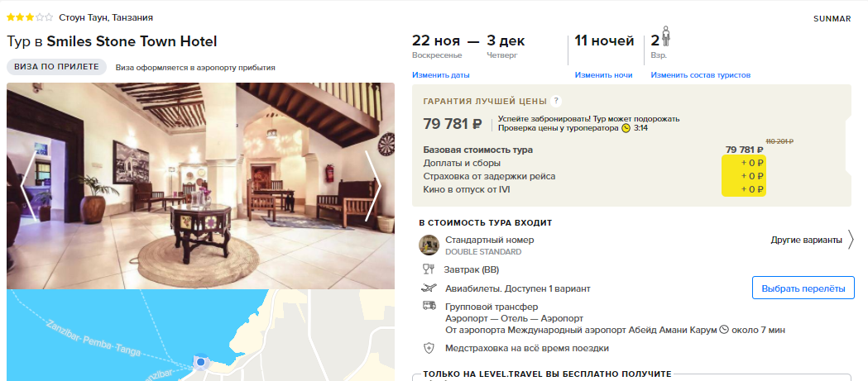Click the main hotel lobby photo
Screen dimensions: 868x381
coord(200,186)
